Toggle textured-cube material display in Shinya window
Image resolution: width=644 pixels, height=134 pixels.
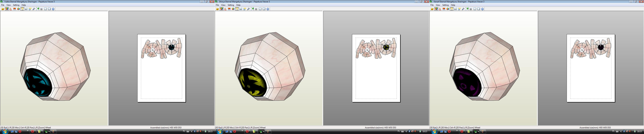[222, 9]
